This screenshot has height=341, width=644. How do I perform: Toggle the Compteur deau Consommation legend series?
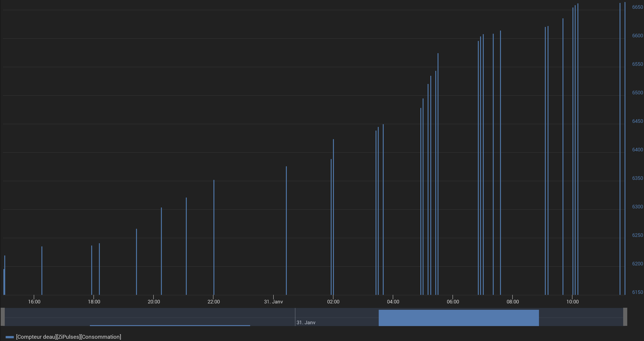click(x=68, y=337)
